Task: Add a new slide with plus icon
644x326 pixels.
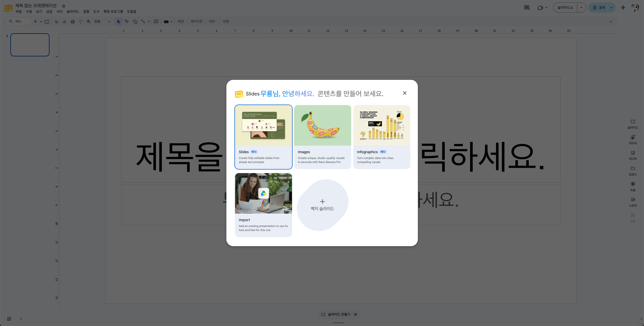Action: pyautogui.click(x=35, y=21)
